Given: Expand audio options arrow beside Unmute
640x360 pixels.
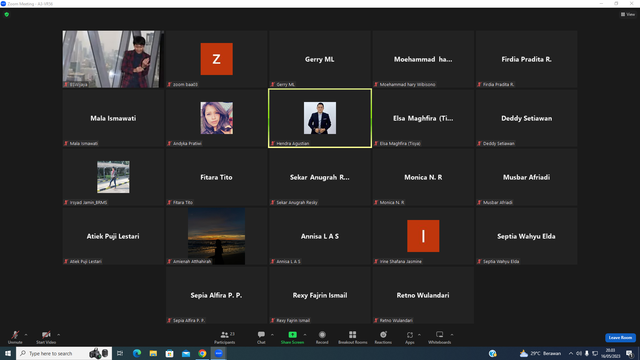Looking at the screenshot, I should pos(26,335).
